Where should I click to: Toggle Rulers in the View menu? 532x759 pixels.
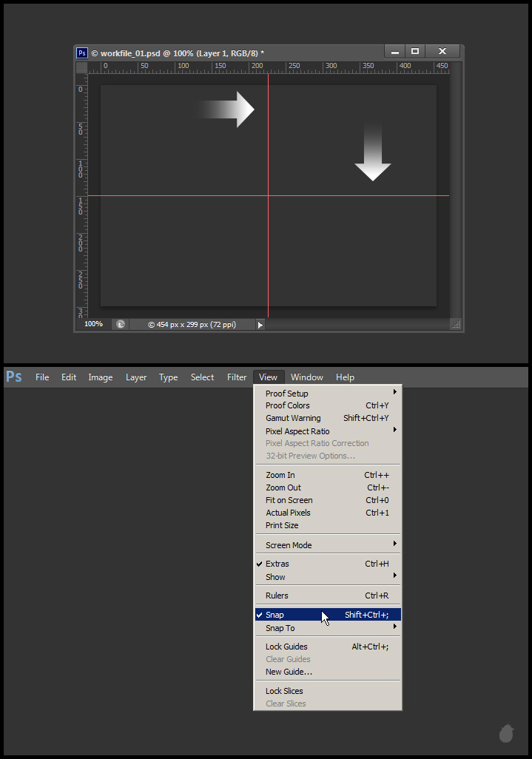[277, 596]
